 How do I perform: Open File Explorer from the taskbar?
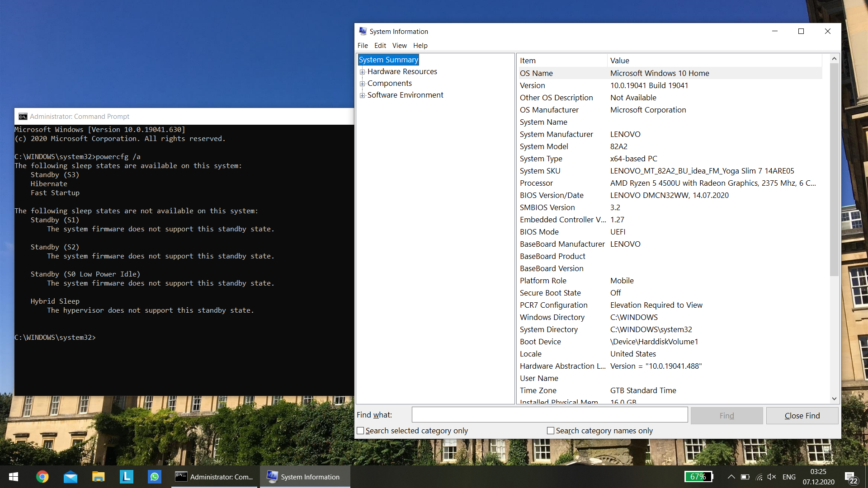pos(99,477)
